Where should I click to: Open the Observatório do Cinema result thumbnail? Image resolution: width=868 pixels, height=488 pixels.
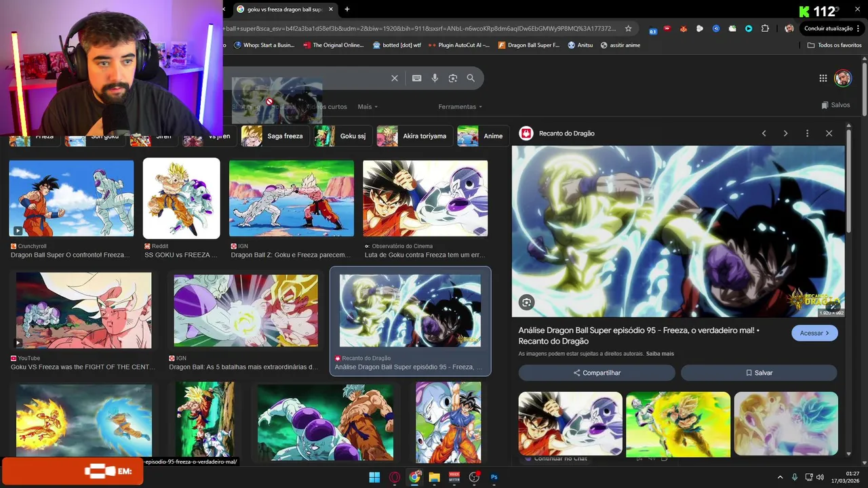coord(425,199)
